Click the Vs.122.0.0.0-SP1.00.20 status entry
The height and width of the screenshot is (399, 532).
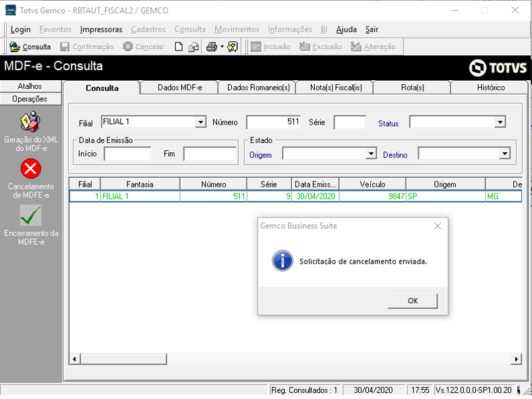click(x=473, y=390)
